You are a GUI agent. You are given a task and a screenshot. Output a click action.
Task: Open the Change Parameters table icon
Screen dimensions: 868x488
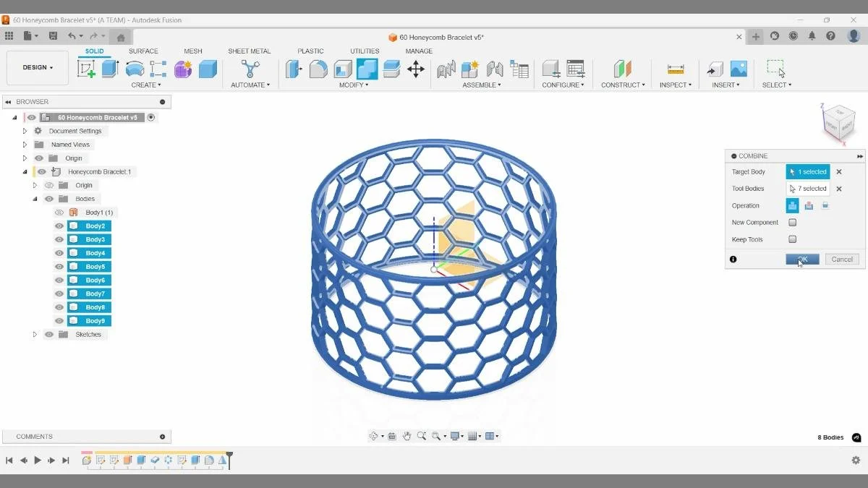(x=519, y=69)
